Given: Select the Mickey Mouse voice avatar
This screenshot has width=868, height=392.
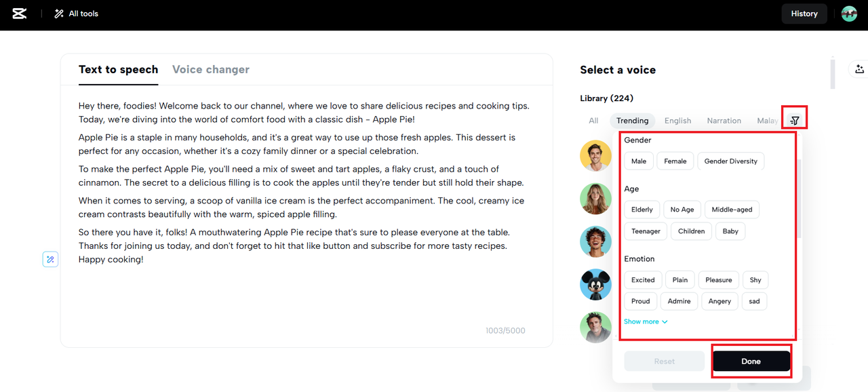Looking at the screenshot, I should 595,285.
